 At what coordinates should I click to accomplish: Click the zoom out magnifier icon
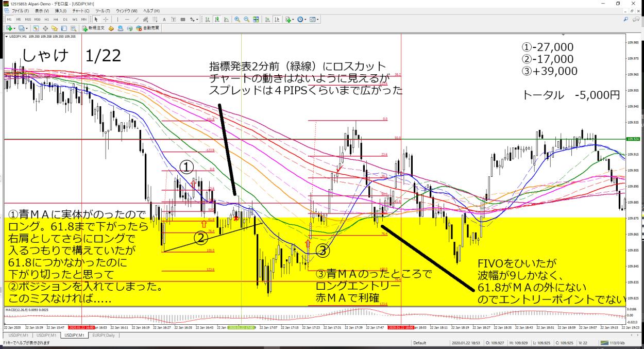pos(246,19)
